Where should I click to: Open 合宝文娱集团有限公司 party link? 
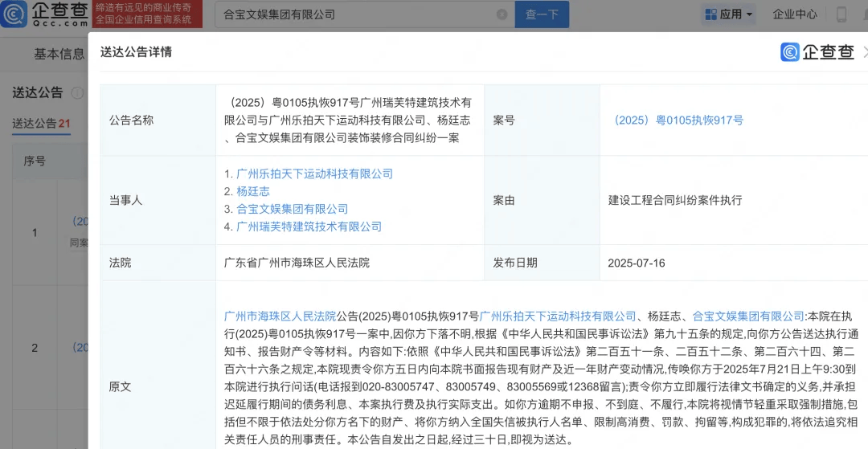coord(292,209)
